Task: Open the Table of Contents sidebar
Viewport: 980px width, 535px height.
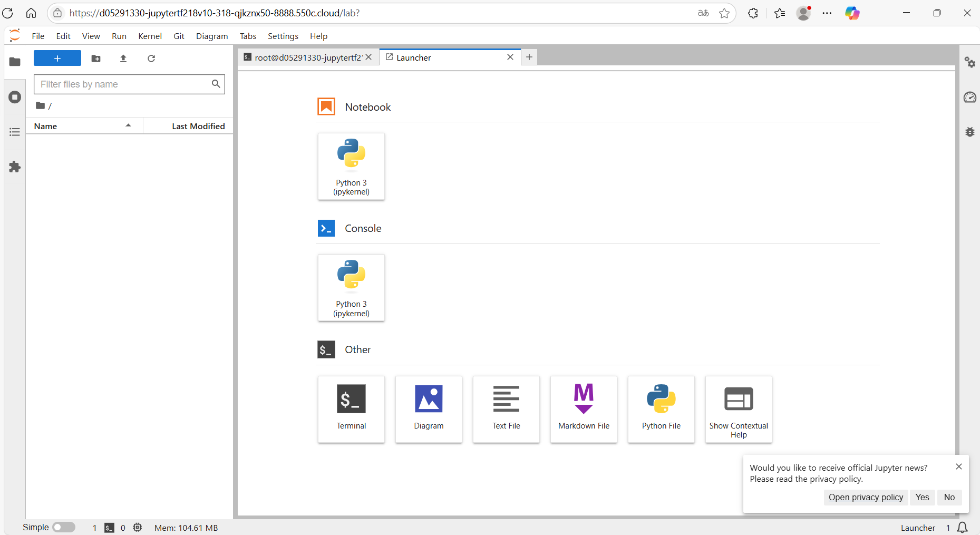Action: coord(15,132)
